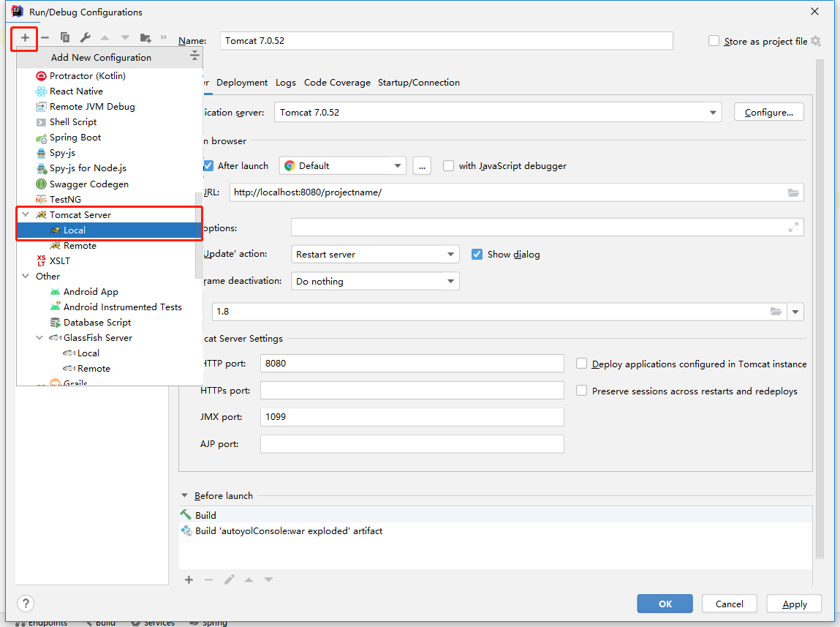Click gear icon beside Store as project file

(815, 41)
